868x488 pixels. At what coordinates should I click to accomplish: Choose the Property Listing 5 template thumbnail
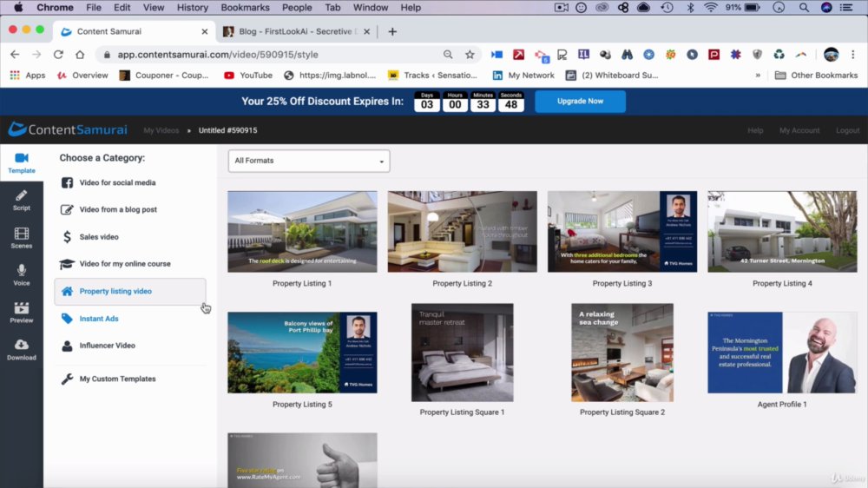[302, 353]
